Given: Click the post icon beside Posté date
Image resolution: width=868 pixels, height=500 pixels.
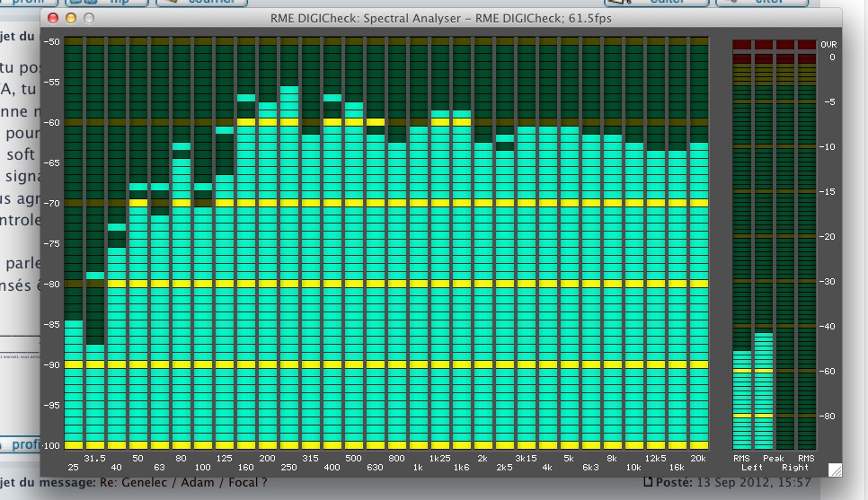Looking at the screenshot, I should 651,484.
